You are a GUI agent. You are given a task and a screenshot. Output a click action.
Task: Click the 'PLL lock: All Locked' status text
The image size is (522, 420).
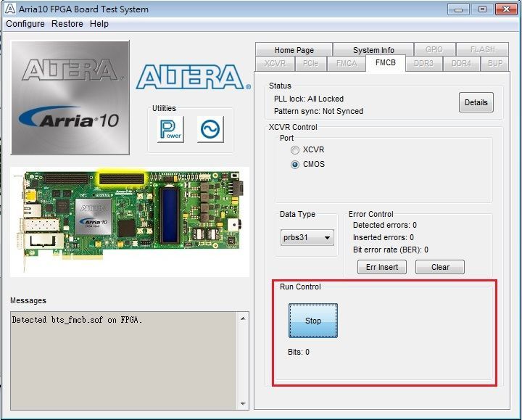click(x=309, y=99)
